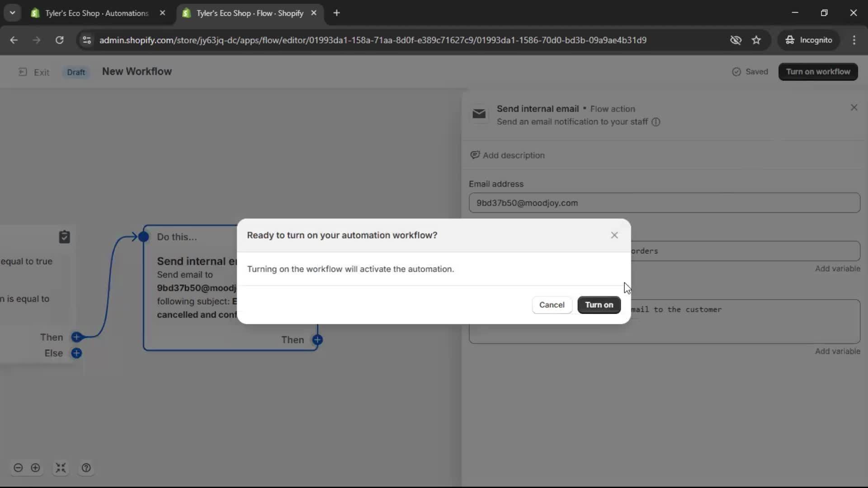This screenshot has height=488, width=868.
Task: Fit the workflow to the screen
Action: click(x=61, y=468)
